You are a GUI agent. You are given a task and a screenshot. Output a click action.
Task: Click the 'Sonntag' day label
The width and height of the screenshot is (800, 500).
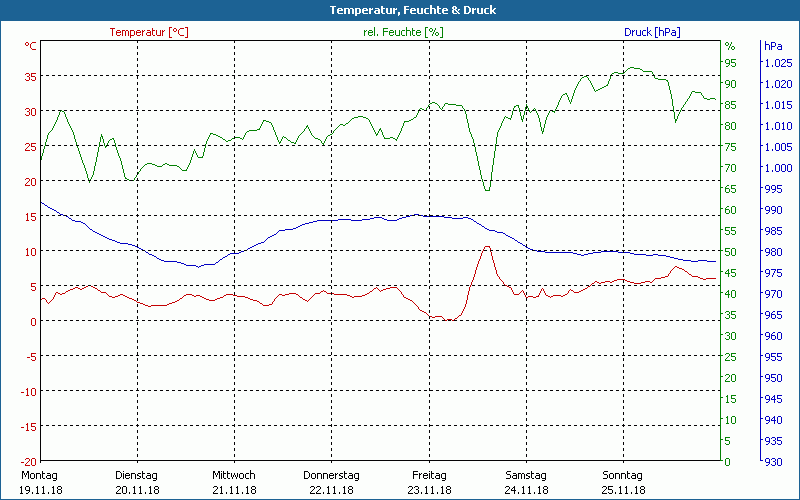622,476
